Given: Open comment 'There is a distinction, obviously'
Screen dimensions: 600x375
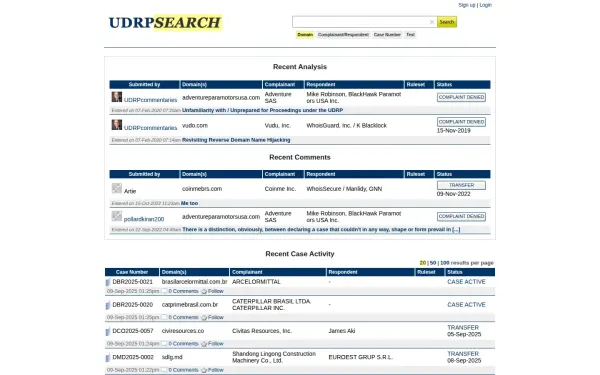Looking at the screenshot, I should (321, 230).
